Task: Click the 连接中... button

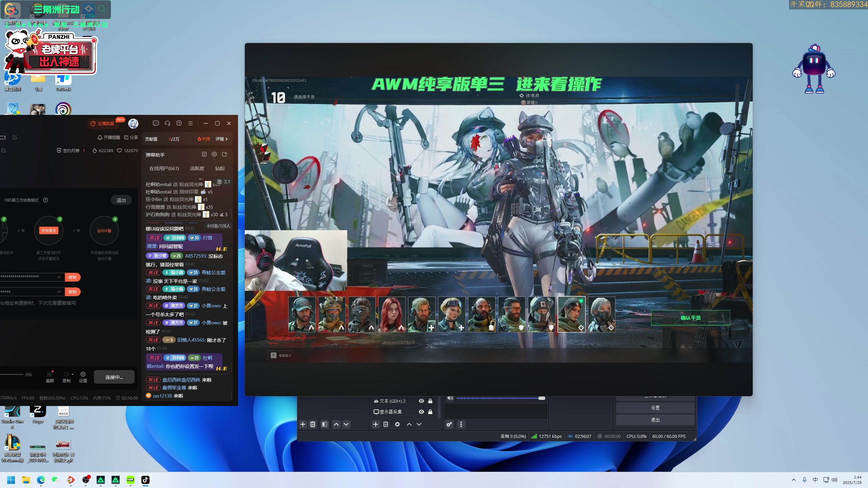Action: pyautogui.click(x=114, y=377)
